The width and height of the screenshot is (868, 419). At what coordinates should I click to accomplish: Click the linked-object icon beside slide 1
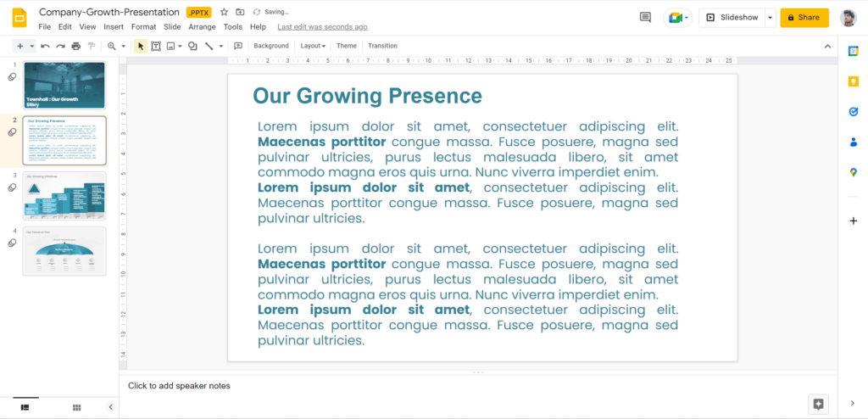(12, 77)
